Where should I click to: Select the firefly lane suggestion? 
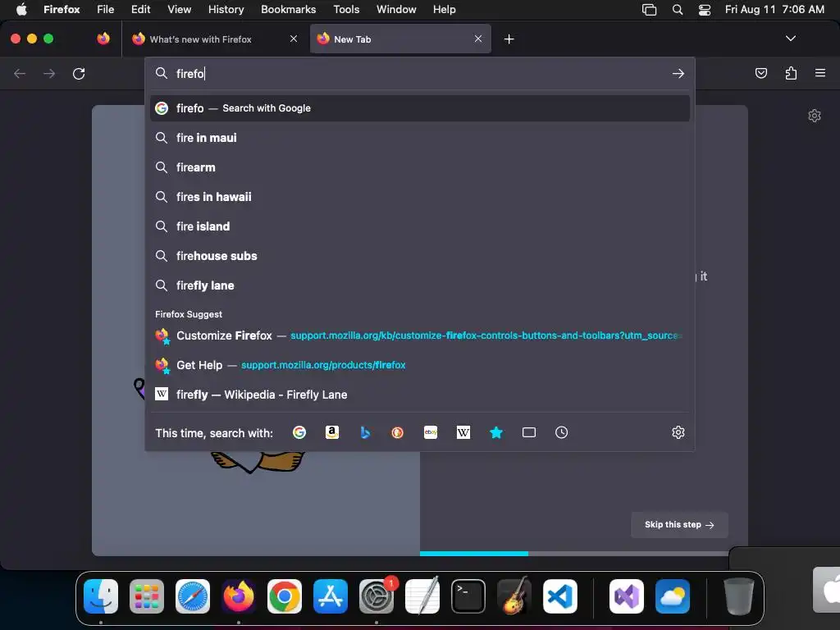pos(420,285)
